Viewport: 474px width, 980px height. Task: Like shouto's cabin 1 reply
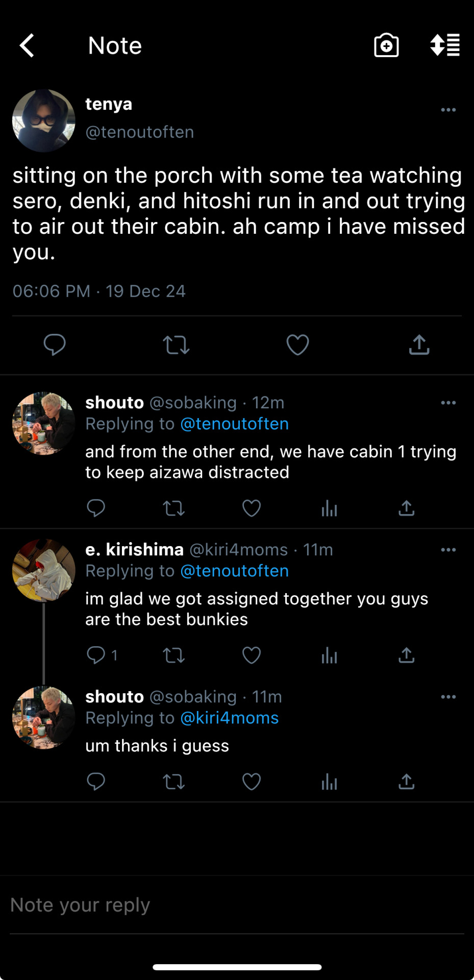(251, 508)
